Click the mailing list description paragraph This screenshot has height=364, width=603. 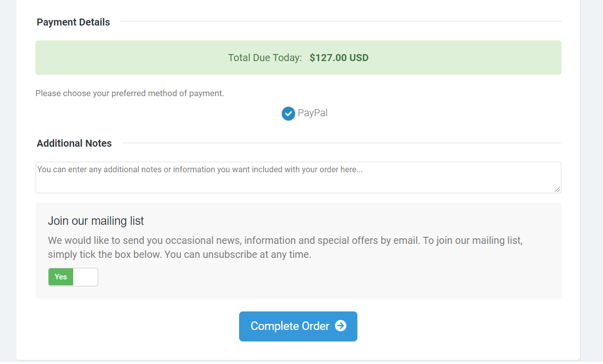[x=285, y=247]
